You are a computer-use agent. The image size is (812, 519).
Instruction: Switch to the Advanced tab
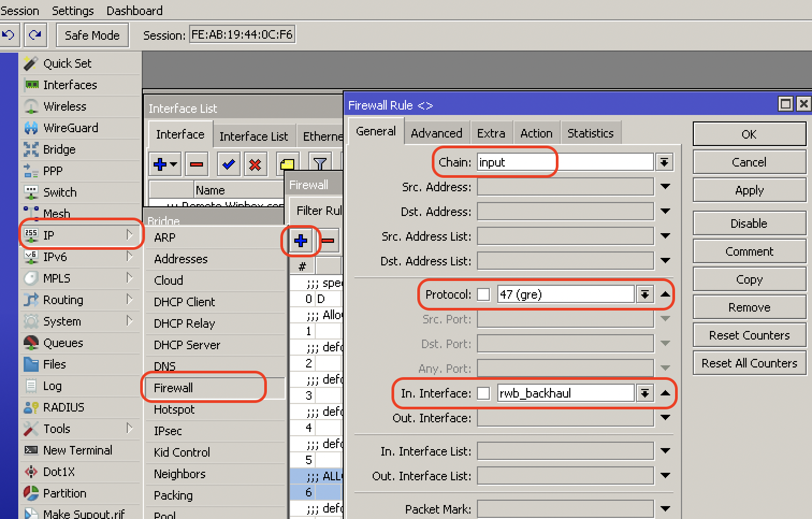tap(436, 132)
